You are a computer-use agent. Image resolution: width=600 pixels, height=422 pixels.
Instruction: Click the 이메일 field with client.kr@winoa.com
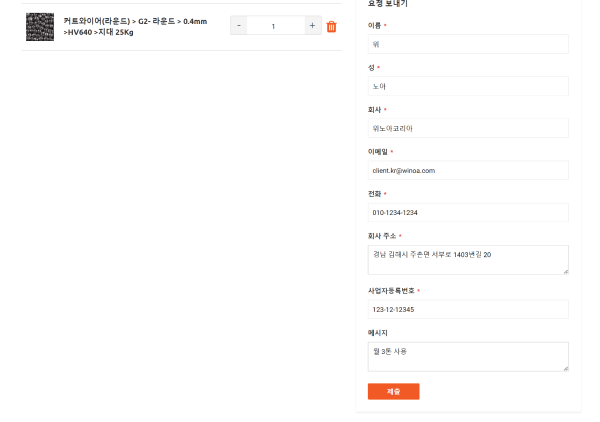(468, 170)
